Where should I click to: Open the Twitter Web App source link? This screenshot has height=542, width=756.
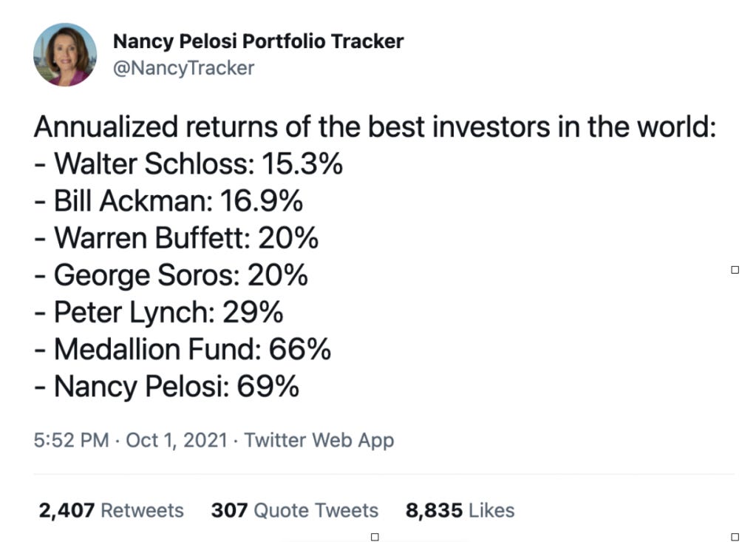319,440
